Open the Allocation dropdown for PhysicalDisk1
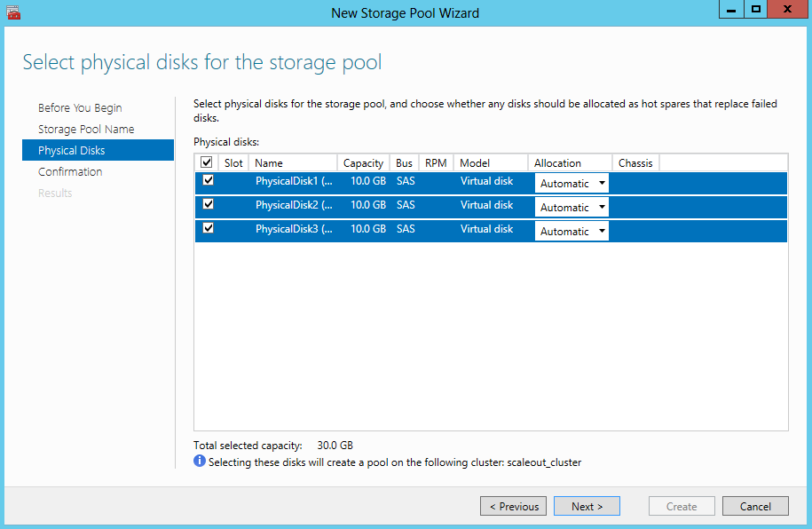Viewport: 812px width, 529px height. 572,184
